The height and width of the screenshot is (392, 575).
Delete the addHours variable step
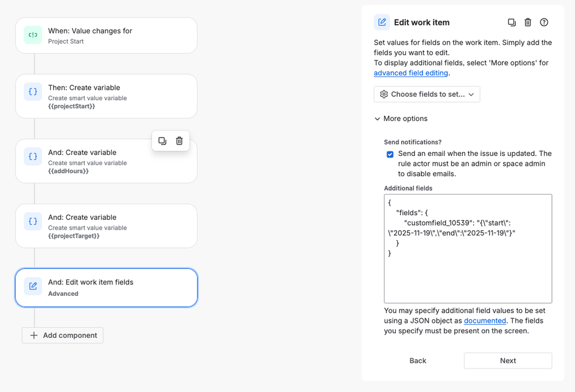pyautogui.click(x=180, y=141)
